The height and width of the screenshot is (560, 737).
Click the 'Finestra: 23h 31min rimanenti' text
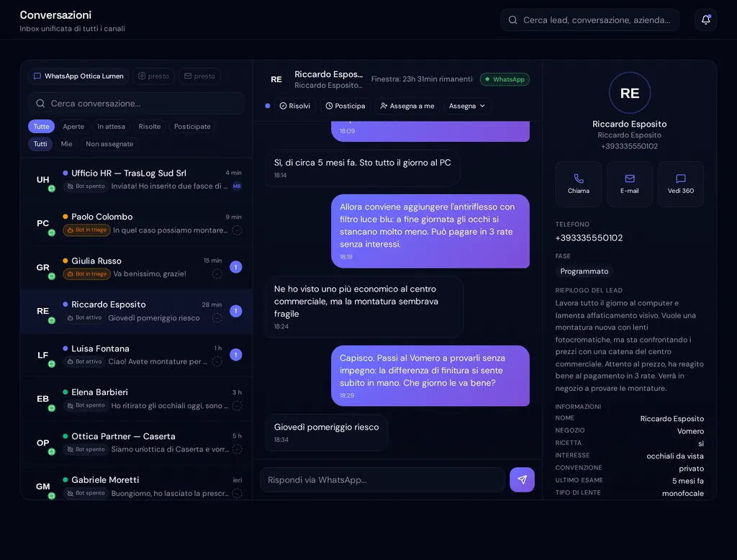(x=422, y=79)
